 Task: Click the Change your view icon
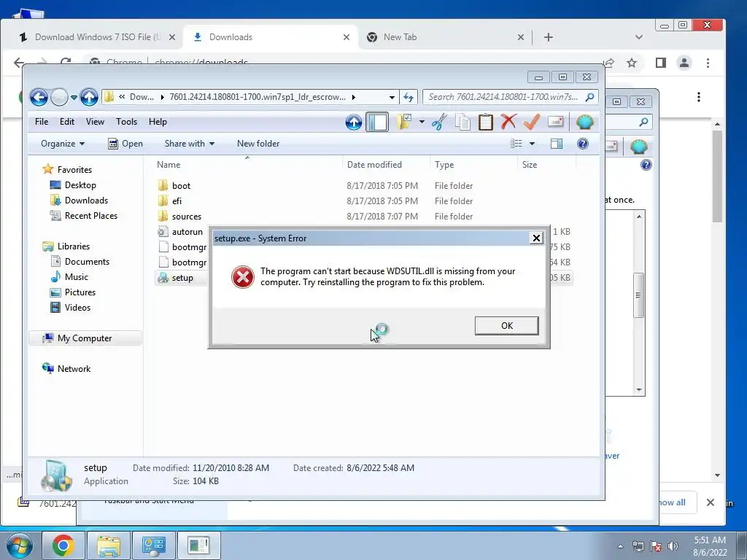[x=516, y=144]
